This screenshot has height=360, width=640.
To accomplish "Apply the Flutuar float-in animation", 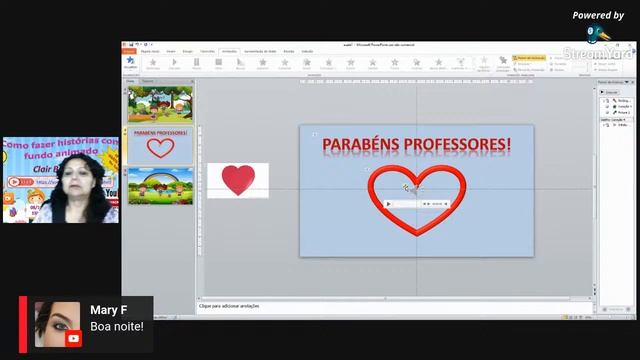I will pos(329,64).
